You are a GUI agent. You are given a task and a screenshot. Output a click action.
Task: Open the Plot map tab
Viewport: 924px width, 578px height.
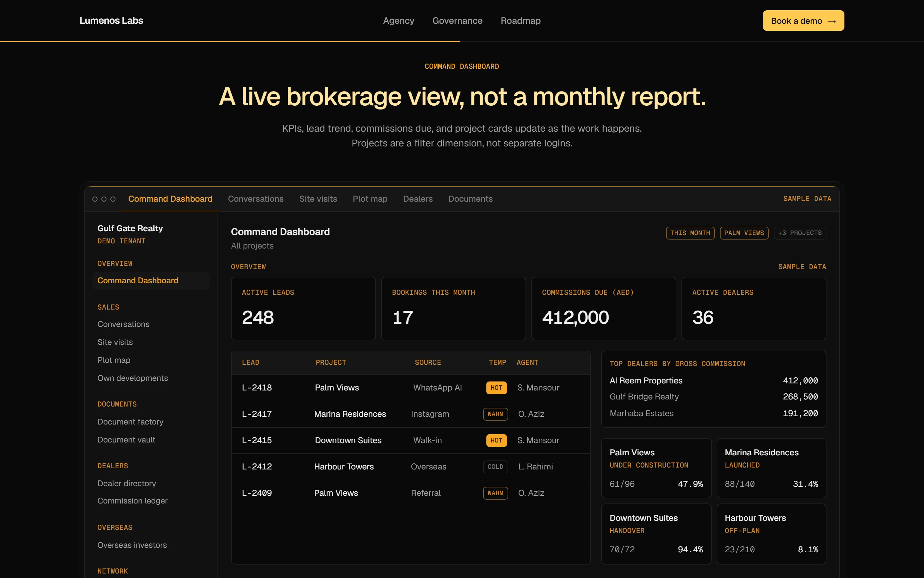pyautogui.click(x=370, y=199)
